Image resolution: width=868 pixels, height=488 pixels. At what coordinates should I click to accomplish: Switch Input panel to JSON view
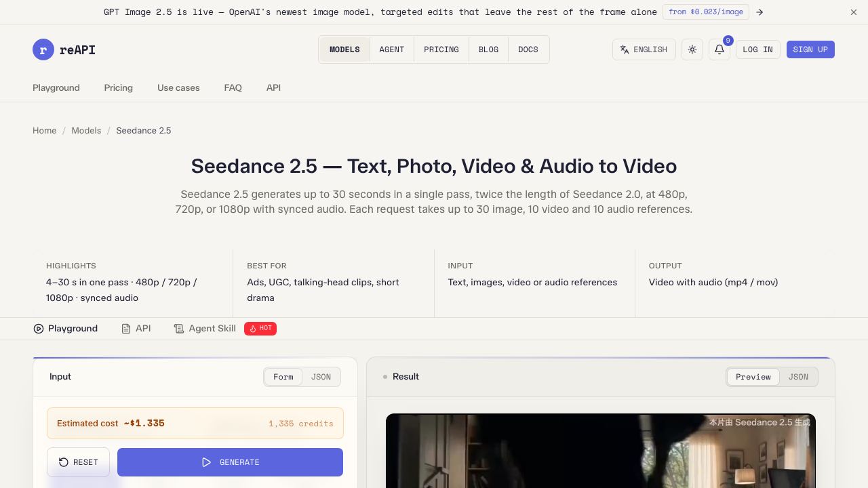[321, 377]
